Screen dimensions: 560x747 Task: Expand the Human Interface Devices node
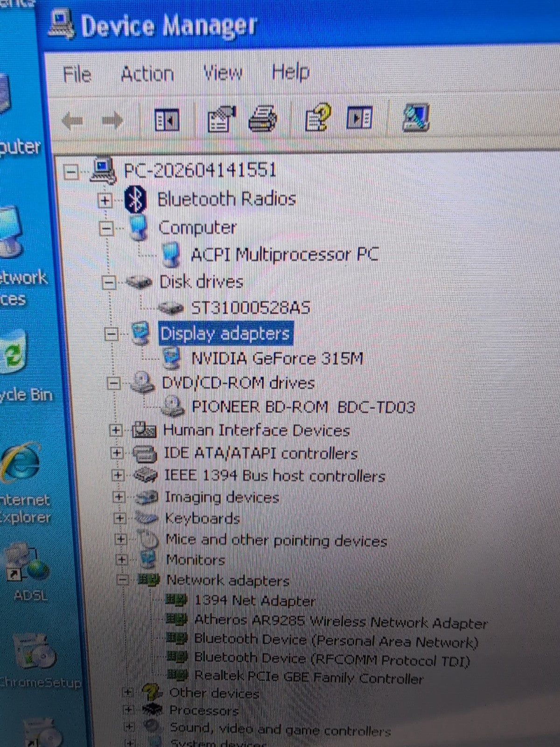115,430
